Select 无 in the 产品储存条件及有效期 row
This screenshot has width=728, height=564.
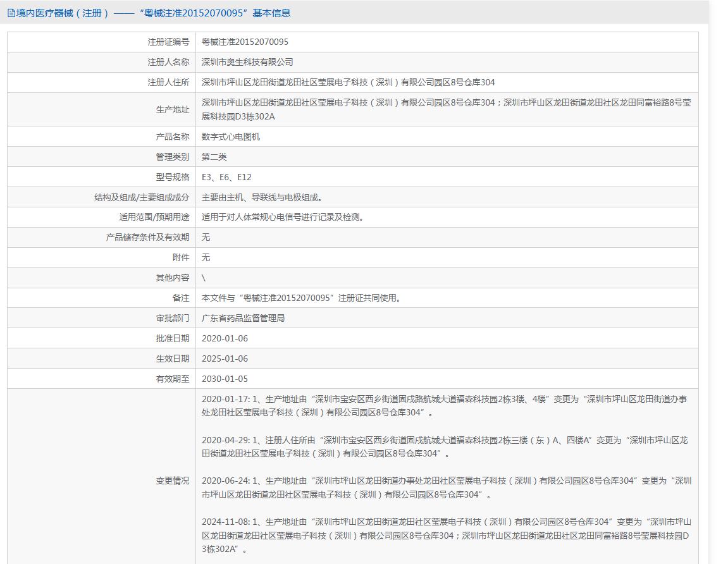click(206, 238)
